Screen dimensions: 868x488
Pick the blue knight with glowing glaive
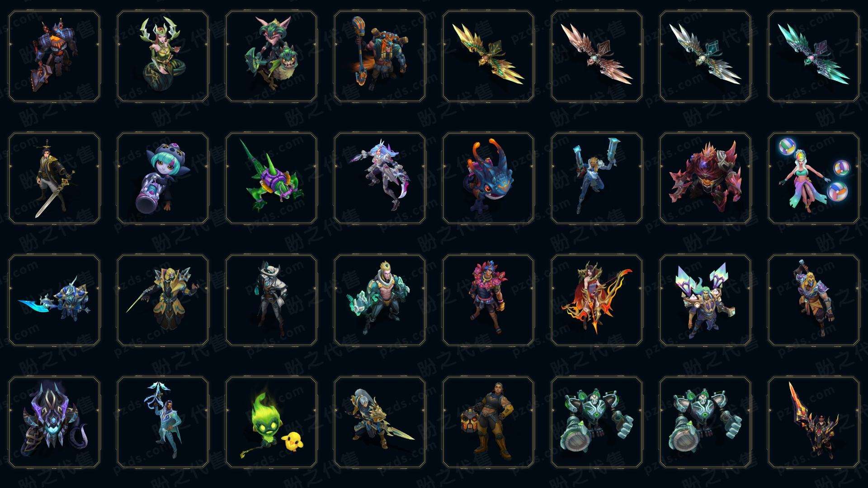tap(54, 300)
